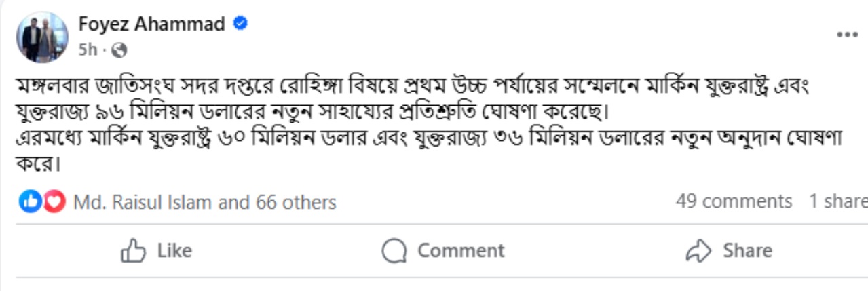Open the post options three-dot menu
868x291 pixels.
coord(848,35)
